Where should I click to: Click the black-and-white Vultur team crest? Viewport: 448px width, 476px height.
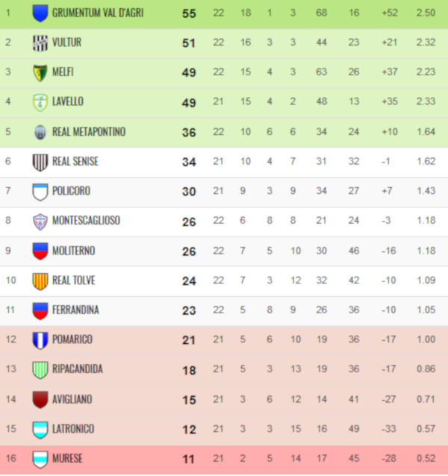point(40,43)
